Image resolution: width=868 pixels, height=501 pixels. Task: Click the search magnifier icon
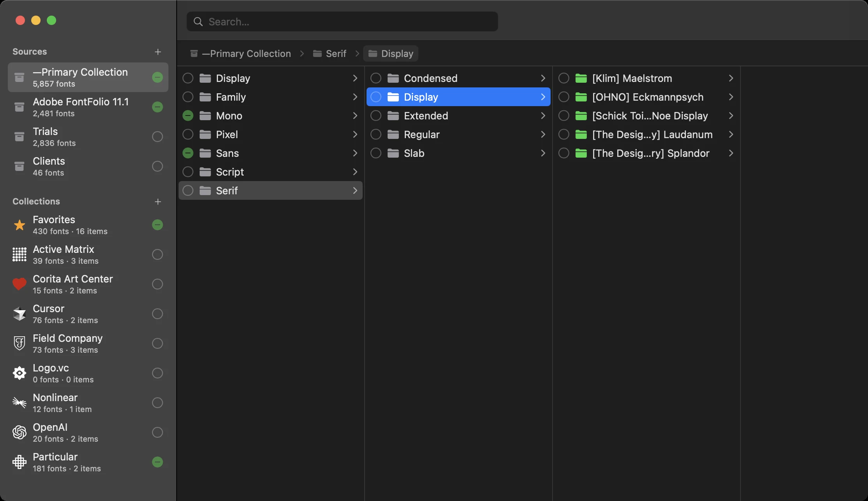tap(198, 22)
